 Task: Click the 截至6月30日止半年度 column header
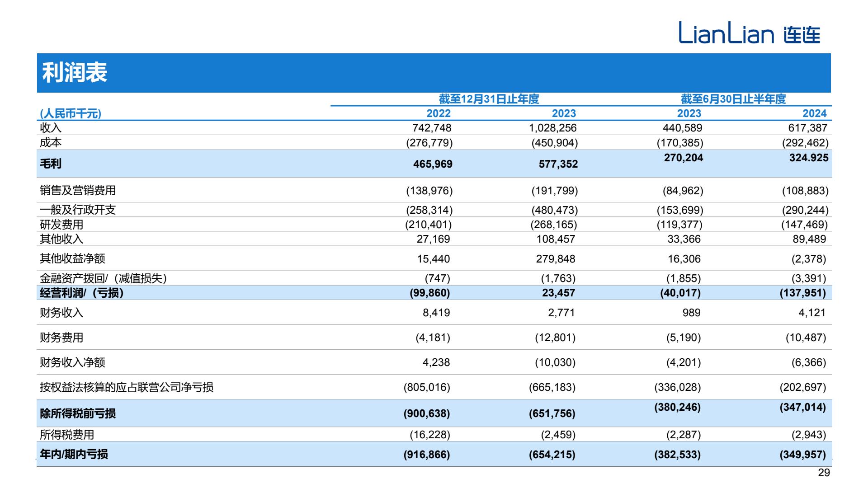click(x=733, y=99)
